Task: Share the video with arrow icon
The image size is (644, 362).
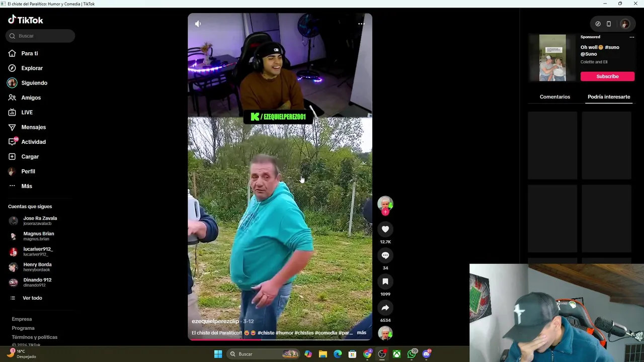Action: coord(385,308)
